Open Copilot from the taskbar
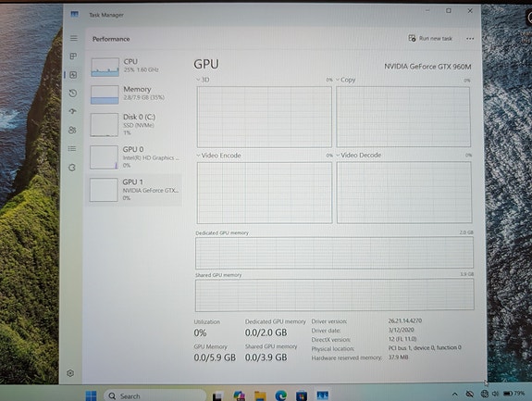The height and width of the screenshot is (401, 532). [x=240, y=395]
